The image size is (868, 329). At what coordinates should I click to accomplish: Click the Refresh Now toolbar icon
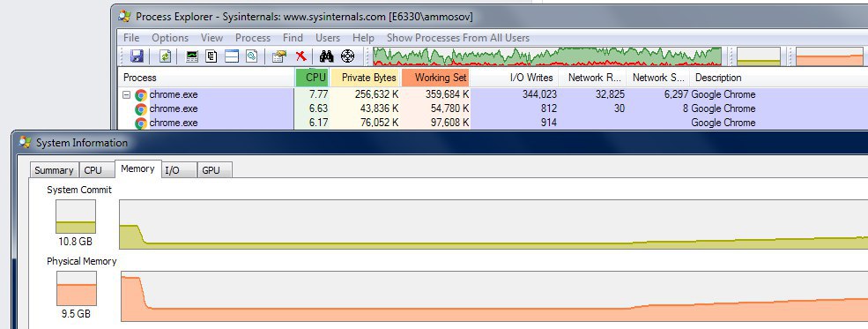coord(165,56)
